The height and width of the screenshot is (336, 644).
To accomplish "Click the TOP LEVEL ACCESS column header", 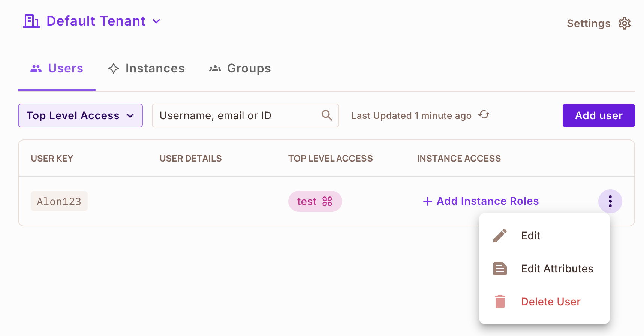I will pos(330,159).
